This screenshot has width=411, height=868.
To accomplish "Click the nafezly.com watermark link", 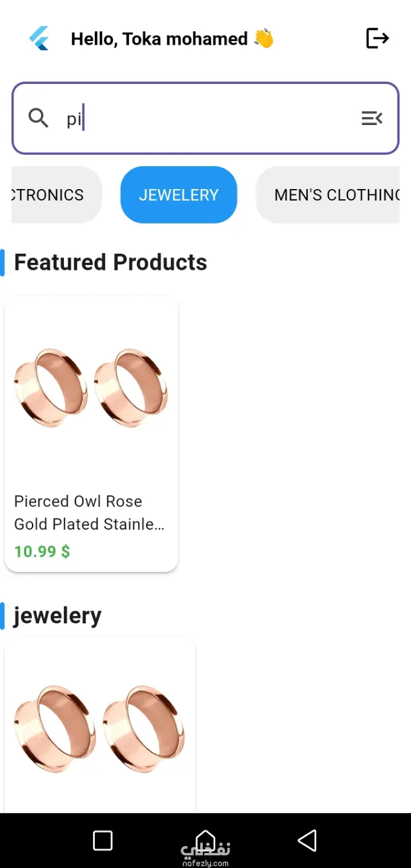I will [x=205, y=863].
